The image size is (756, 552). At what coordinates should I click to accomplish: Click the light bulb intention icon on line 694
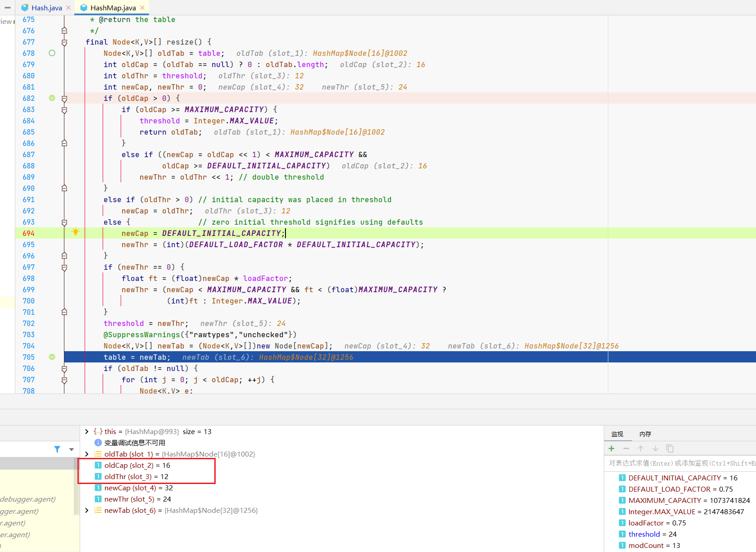pyautogui.click(x=76, y=232)
